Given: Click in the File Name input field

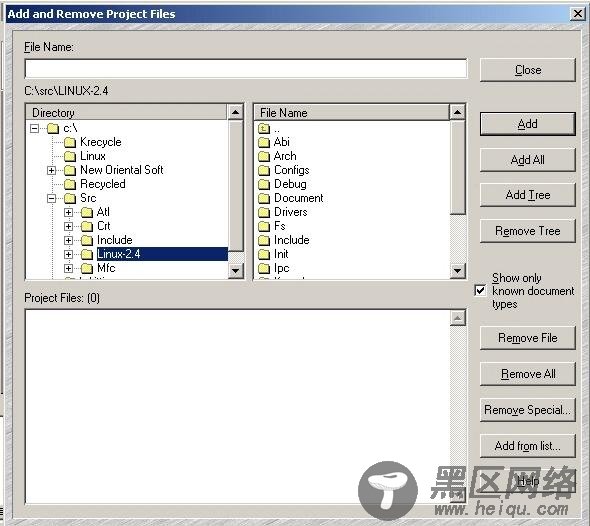Looking at the screenshot, I should [246, 68].
